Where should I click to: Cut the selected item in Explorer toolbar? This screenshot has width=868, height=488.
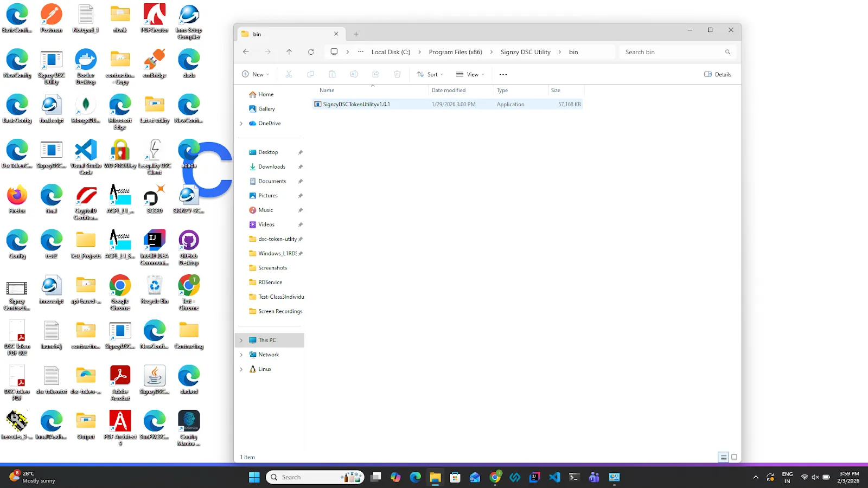(x=289, y=74)
